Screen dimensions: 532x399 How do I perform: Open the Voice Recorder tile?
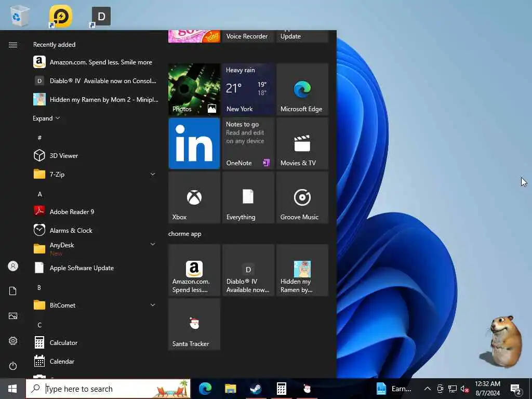tap(248, 36)
